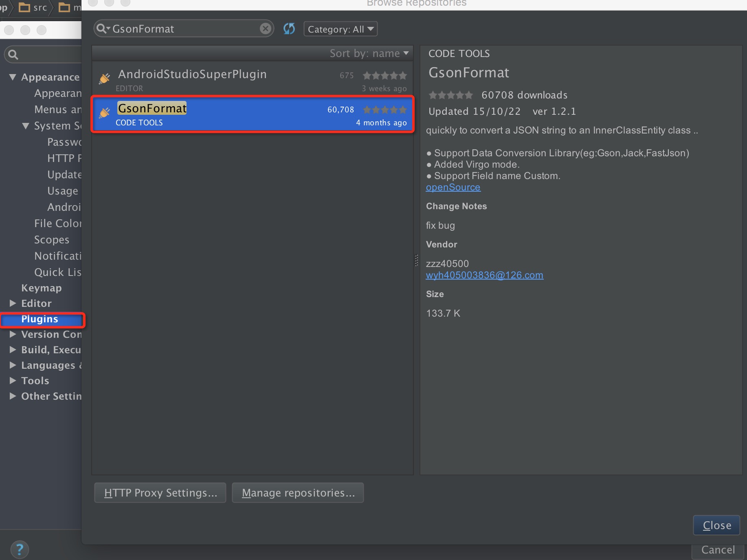Open the openSource link
This screenshot has width=747, height=560.
pyautogui.click(x=453, y=187)
